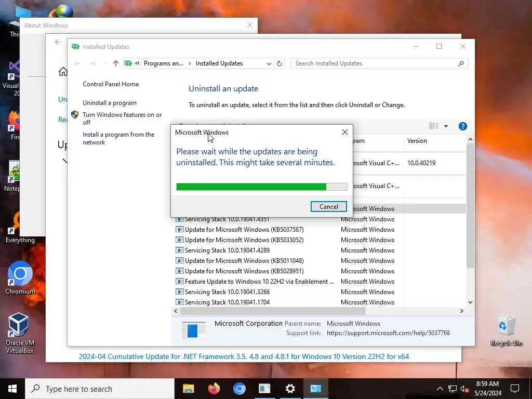The width and height of the screenshot is (532, 399).
Task: Cancel the update uninstallation
Action: click(328, 207)
